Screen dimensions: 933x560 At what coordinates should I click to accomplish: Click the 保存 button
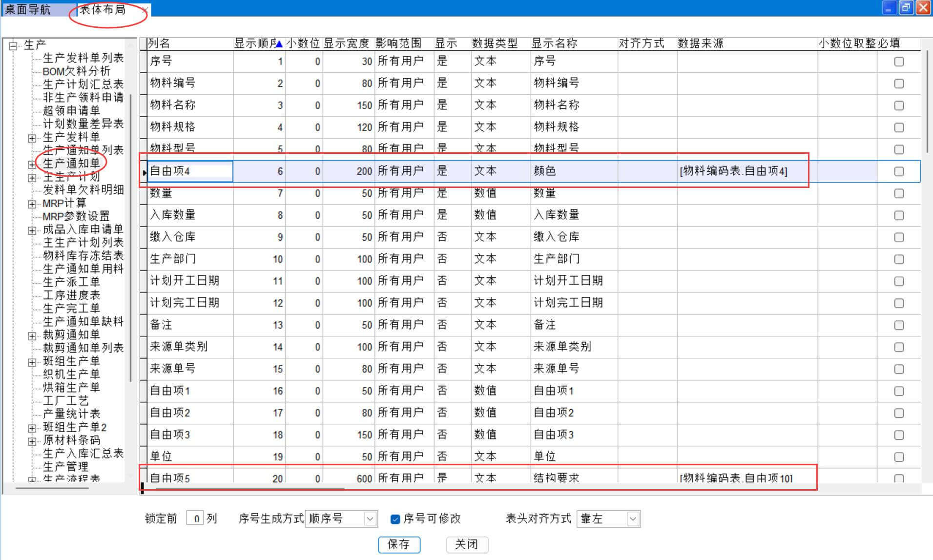tap(398, 544)
